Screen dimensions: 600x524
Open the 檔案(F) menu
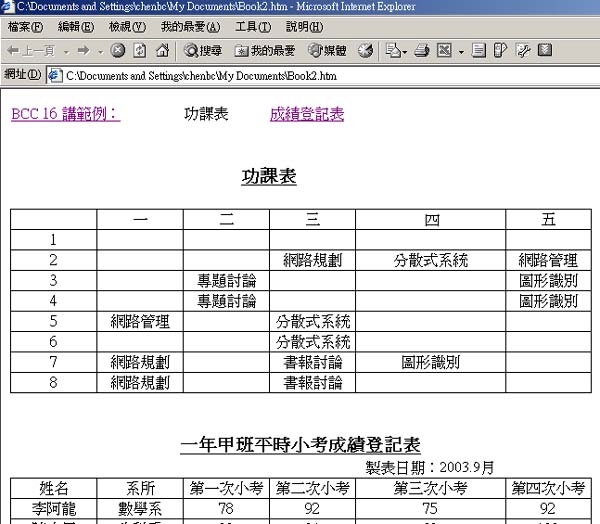25,26
